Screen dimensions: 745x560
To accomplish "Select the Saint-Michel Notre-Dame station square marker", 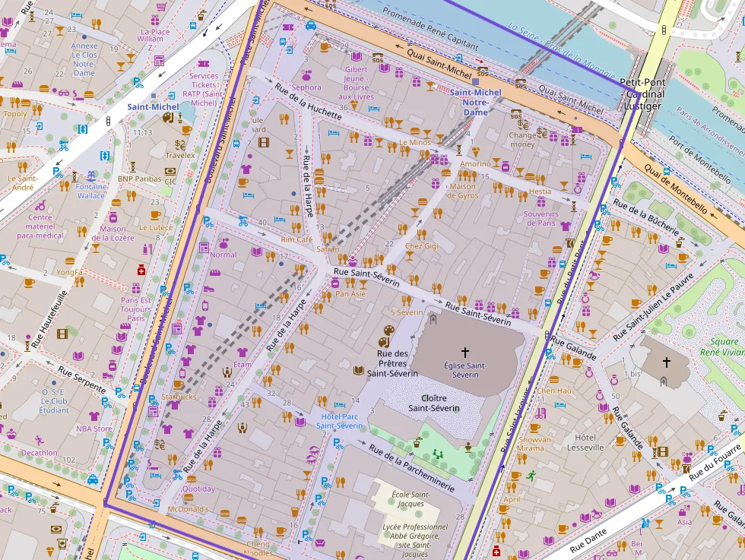I will [475, 81].
